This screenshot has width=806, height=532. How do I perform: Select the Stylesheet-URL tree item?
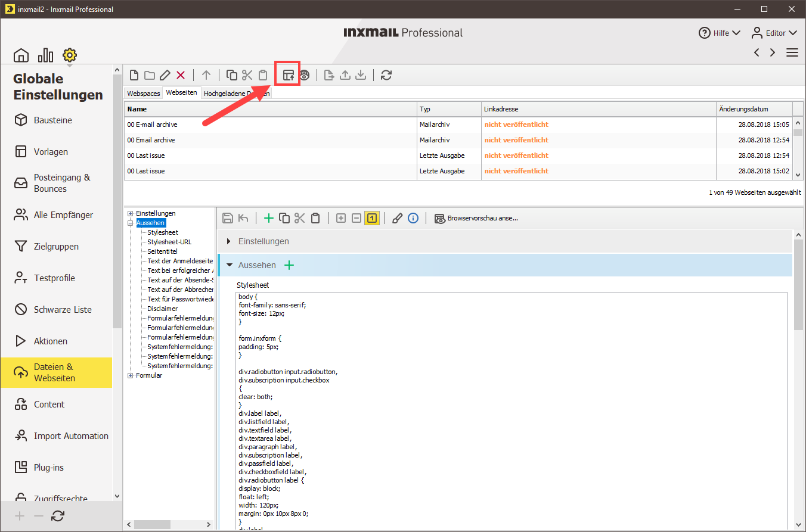[169, 242]
